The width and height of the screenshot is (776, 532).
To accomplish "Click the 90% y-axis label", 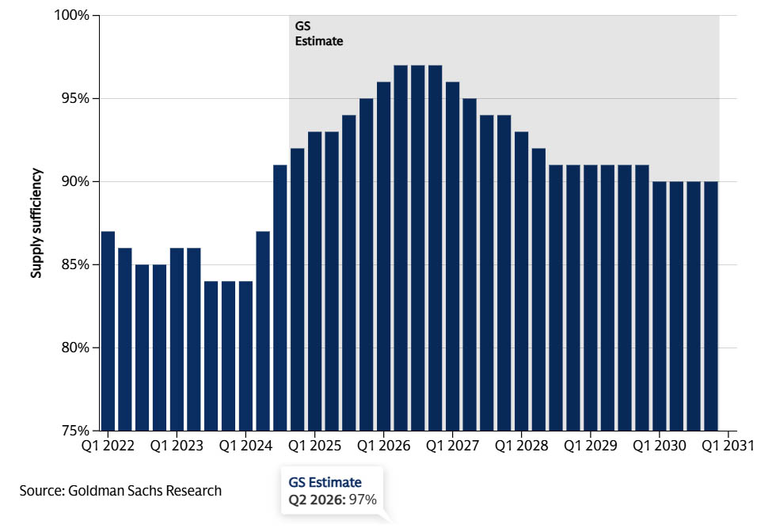I will coord(75,182).
